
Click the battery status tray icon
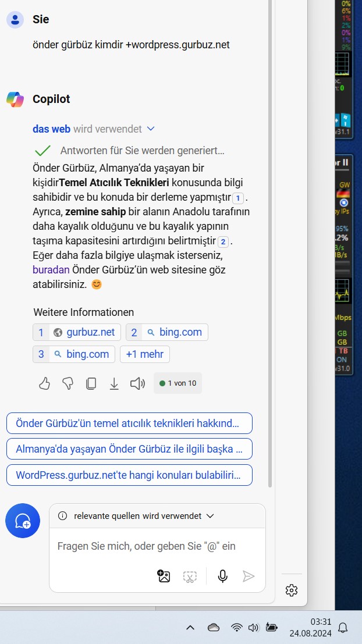pos(272,627)
